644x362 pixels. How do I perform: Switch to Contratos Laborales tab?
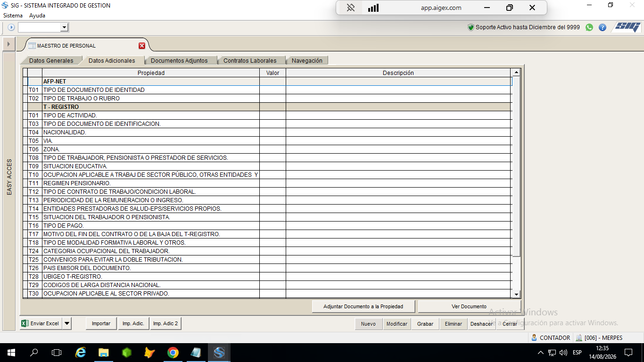[250, 60]
